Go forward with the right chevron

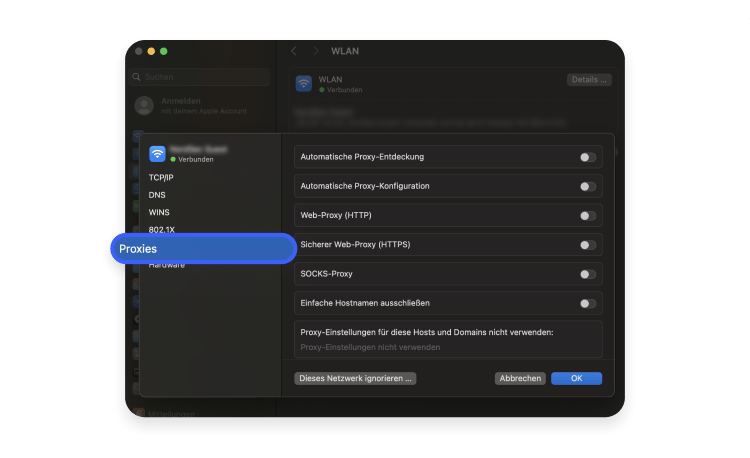pyautogui.click(x=315, y=51)
